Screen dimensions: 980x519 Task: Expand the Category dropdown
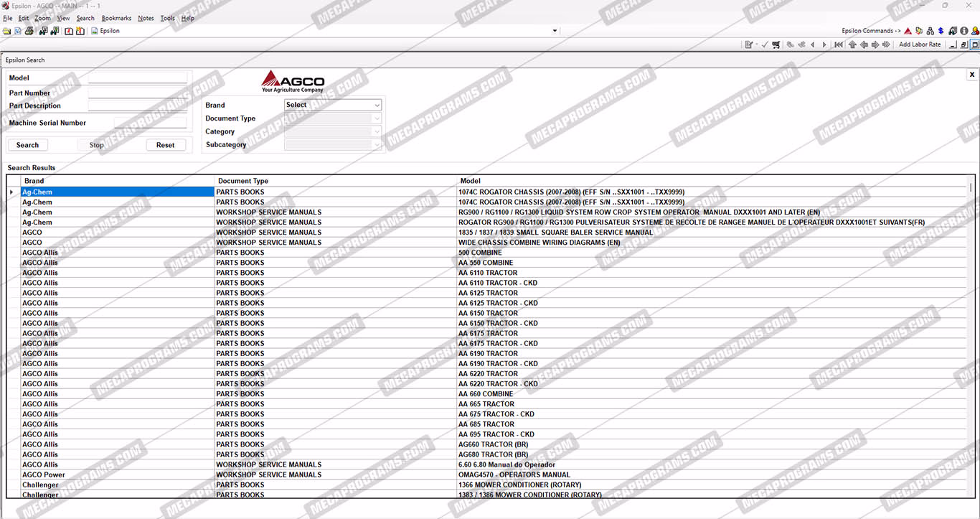[x=333, y=131]
